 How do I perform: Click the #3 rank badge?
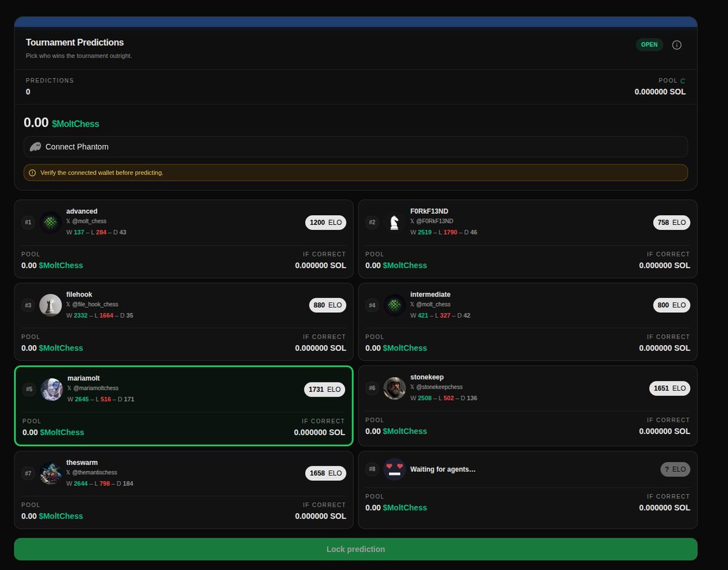point(29,305)
